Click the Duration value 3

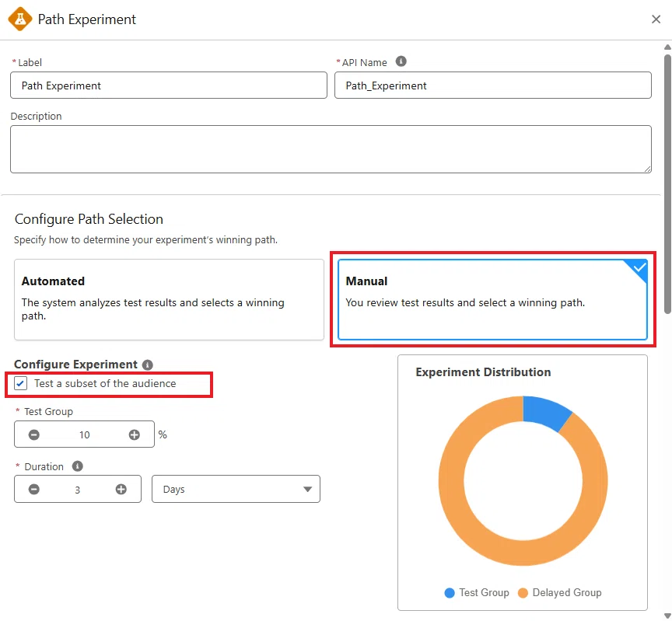click(x=78, y=490)
